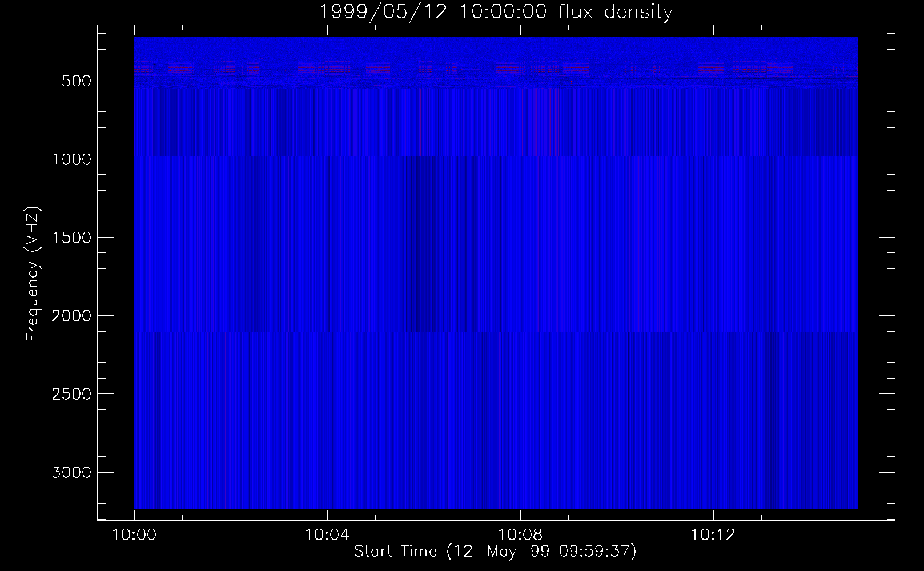The image size is (924, 571).
Task: Select the 10:04 time tick label
Action: click(327, 535)
